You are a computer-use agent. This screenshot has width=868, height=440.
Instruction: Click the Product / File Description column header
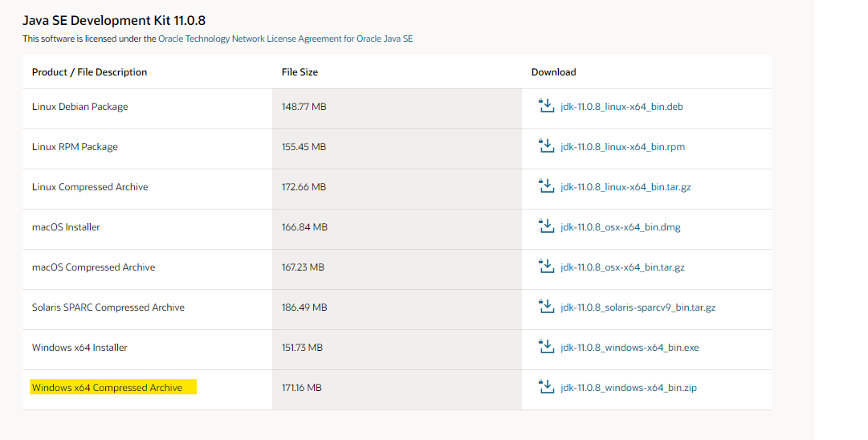[90, 72]
